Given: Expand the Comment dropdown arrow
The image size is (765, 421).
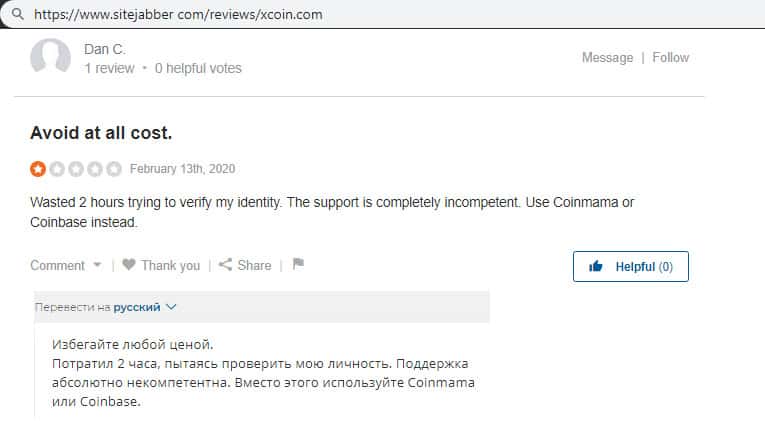Looking at the screenshot, I should (97, 266).
